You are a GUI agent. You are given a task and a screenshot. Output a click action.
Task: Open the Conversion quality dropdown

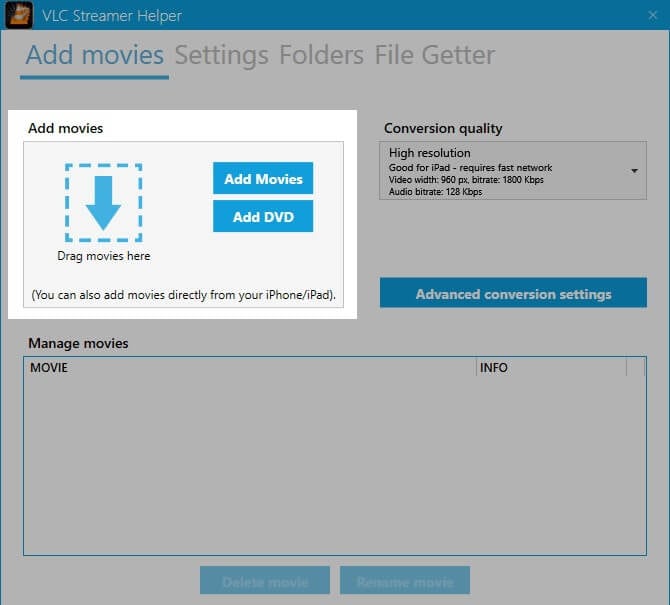512,171
